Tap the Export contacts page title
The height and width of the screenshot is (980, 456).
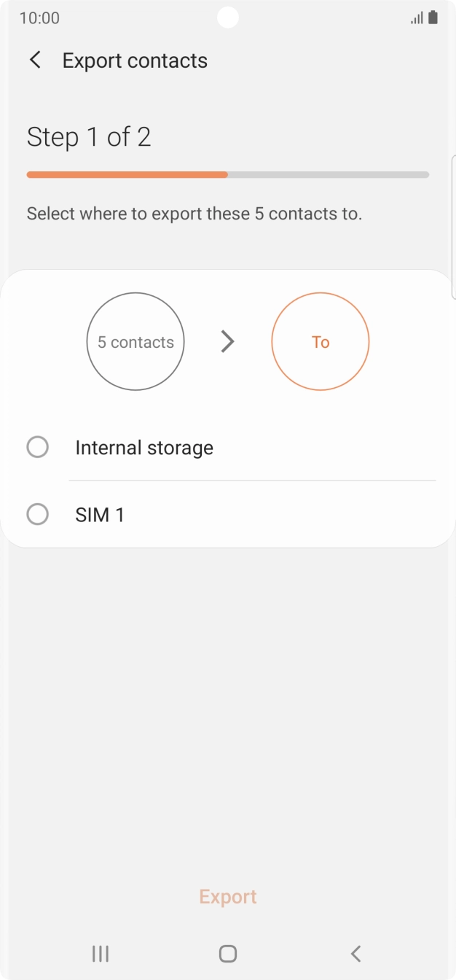[135, 61]
